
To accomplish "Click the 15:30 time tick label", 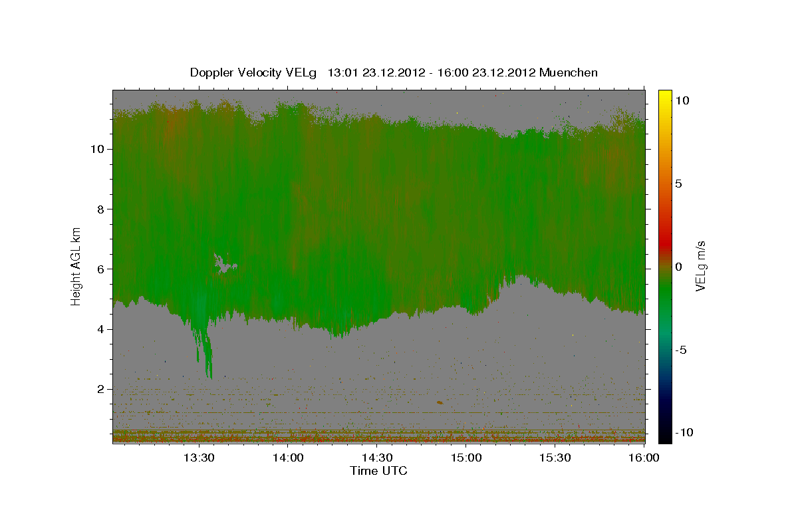I will 555,458.
